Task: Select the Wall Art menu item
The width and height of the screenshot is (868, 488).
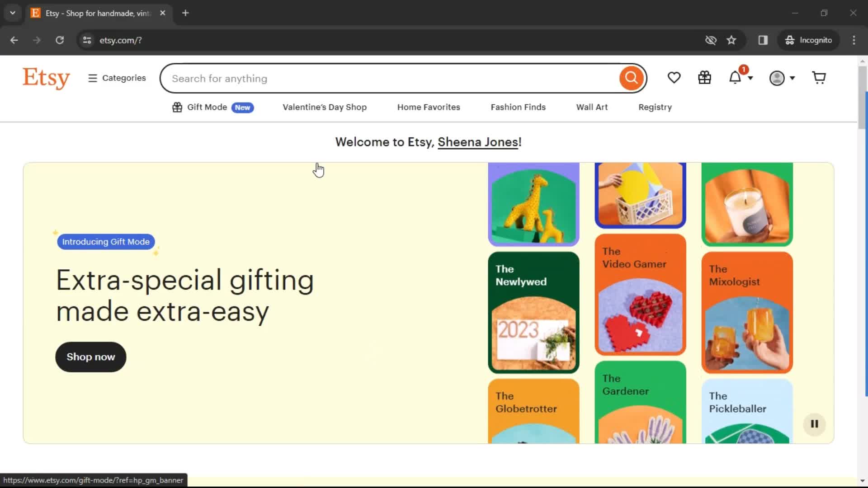Action: (x=591, y=107)
